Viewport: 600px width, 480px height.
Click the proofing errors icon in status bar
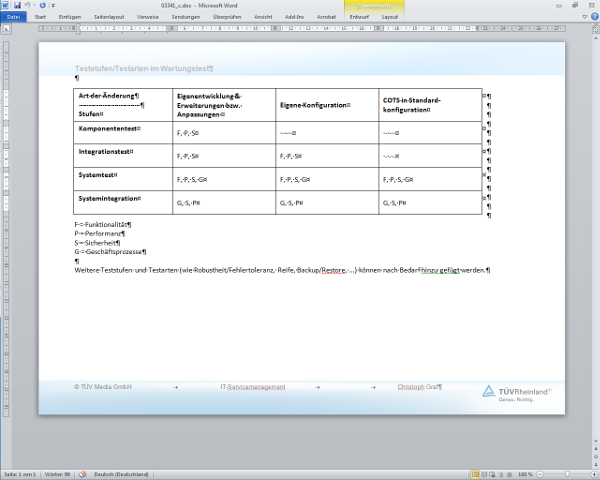tap(83, 474)
